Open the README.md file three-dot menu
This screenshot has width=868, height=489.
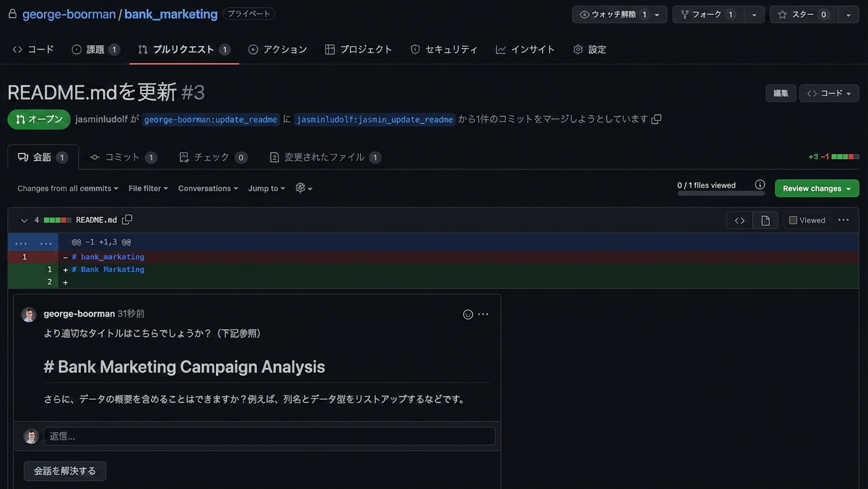pos(844,220)
